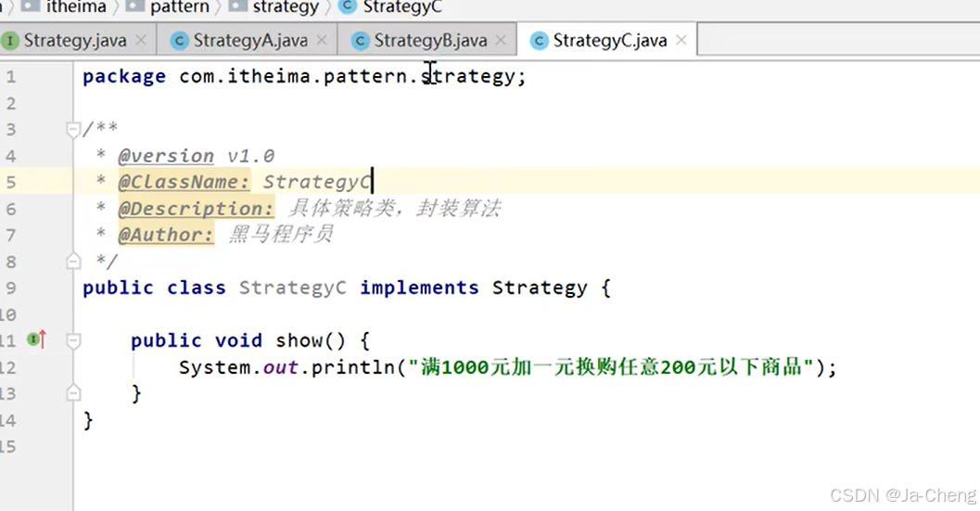
Task: Close the StrategyB.java tab
Action: [501, 41]
